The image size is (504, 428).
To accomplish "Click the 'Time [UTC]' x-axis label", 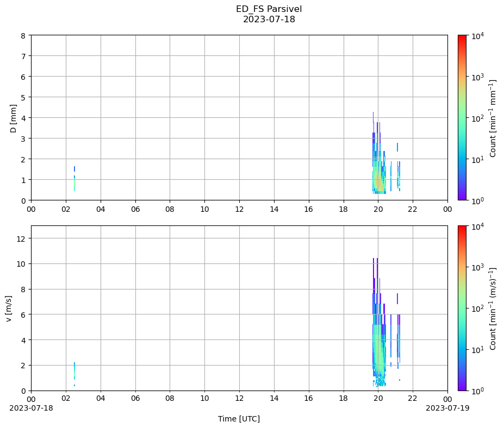I will click(239, 419).
